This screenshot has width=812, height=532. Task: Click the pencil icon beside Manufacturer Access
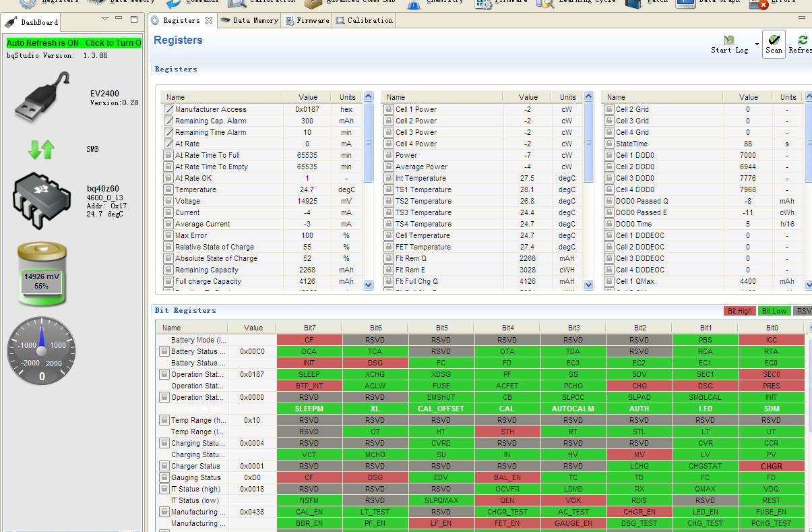click(169, 109)
